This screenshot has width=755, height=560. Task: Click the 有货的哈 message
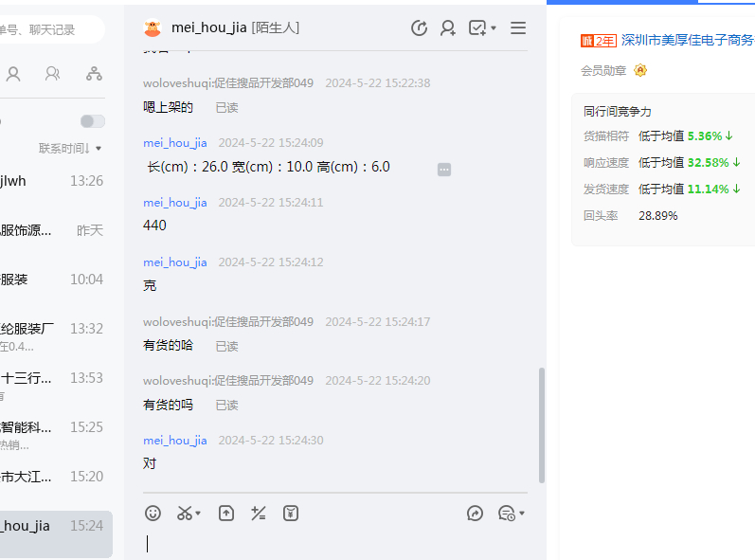168,345
